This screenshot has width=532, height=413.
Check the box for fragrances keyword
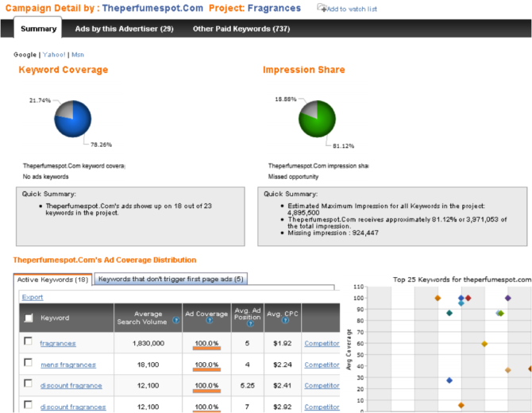click(28, 341)
